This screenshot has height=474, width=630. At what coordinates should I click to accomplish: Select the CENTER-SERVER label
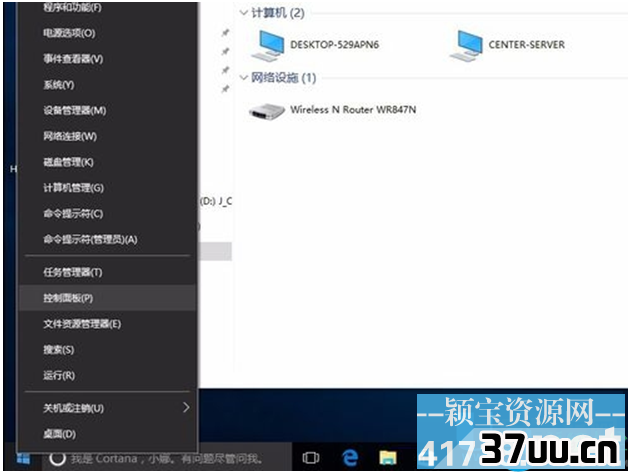526,45
